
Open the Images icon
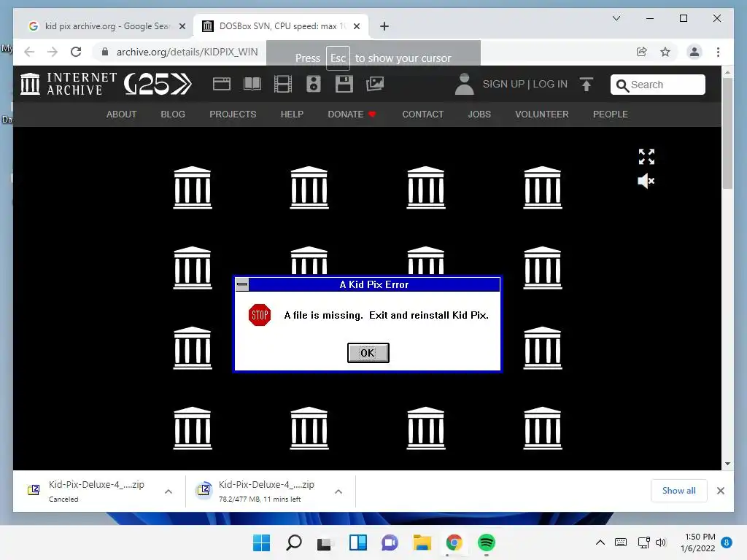click(x=375, y=84)
